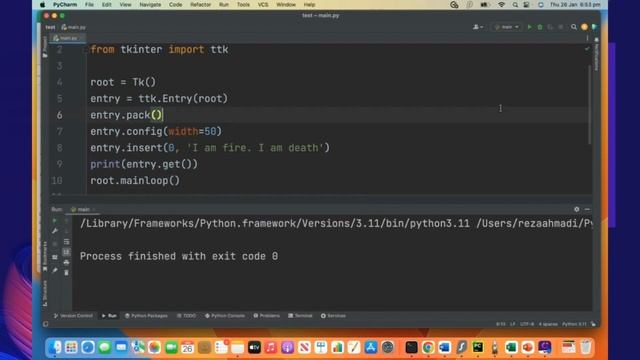Click the LF line separator in status bar
This screenshot has height=360, width=640.
[512, 324]
